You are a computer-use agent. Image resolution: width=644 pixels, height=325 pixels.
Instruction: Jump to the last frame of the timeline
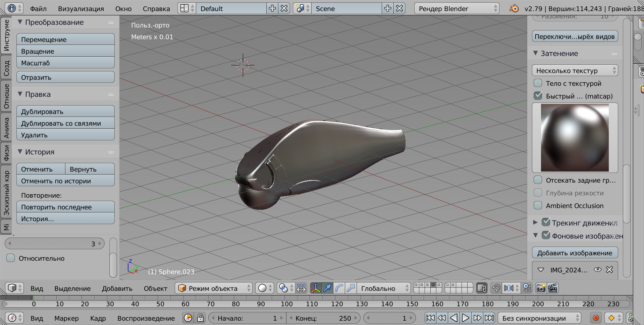[490, 318]
